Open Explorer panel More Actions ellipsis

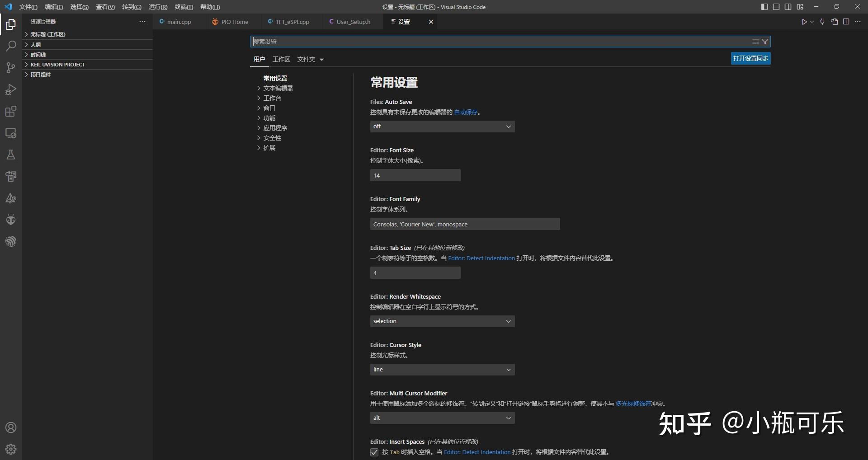142,22
